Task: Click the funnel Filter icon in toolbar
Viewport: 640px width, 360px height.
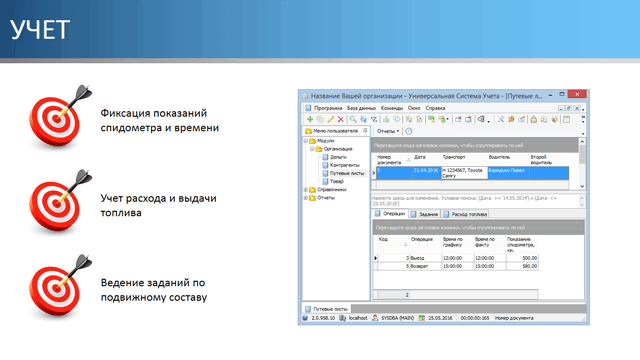Action: coord(374,119)
